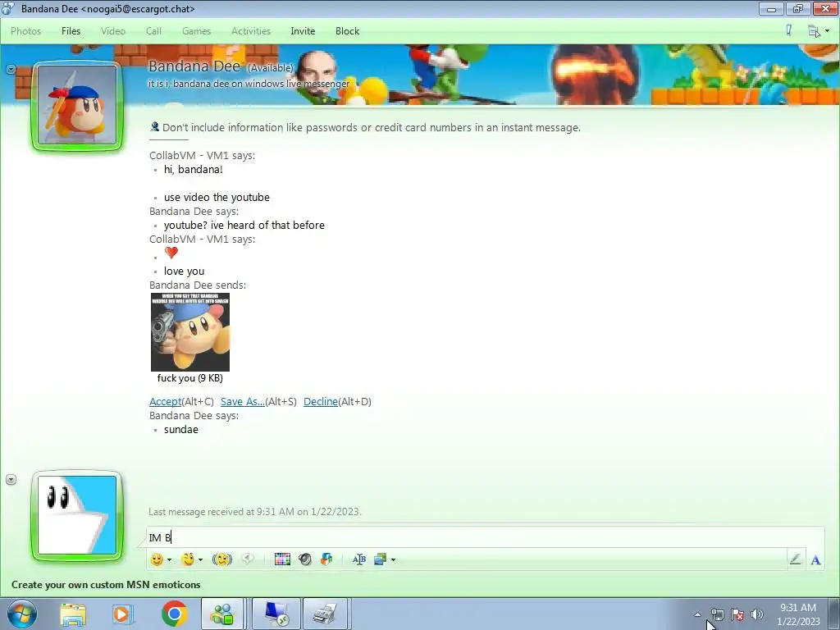Click the Call menu item
The width and height of the screenshot is (840, 630).
tap(153, 31)
